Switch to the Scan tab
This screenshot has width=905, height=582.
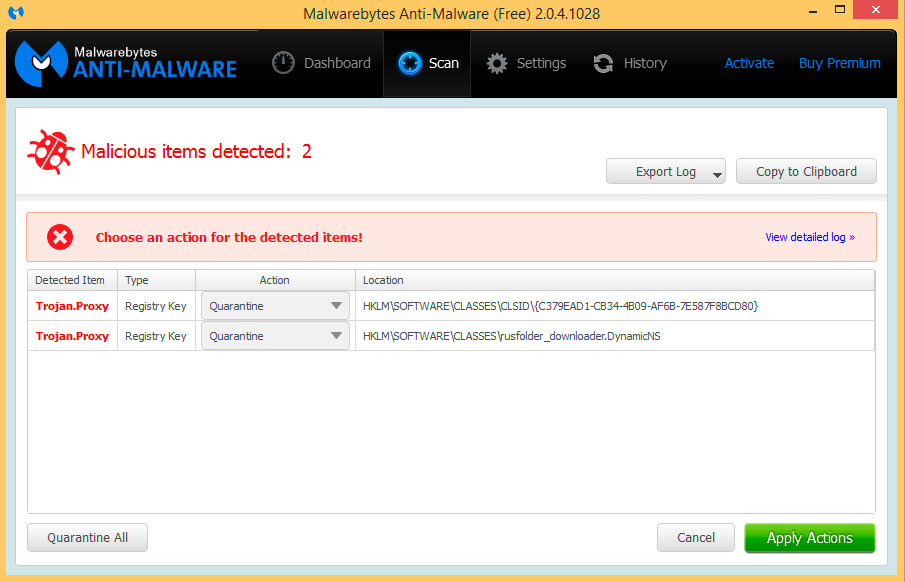click(x=427, y=63)
